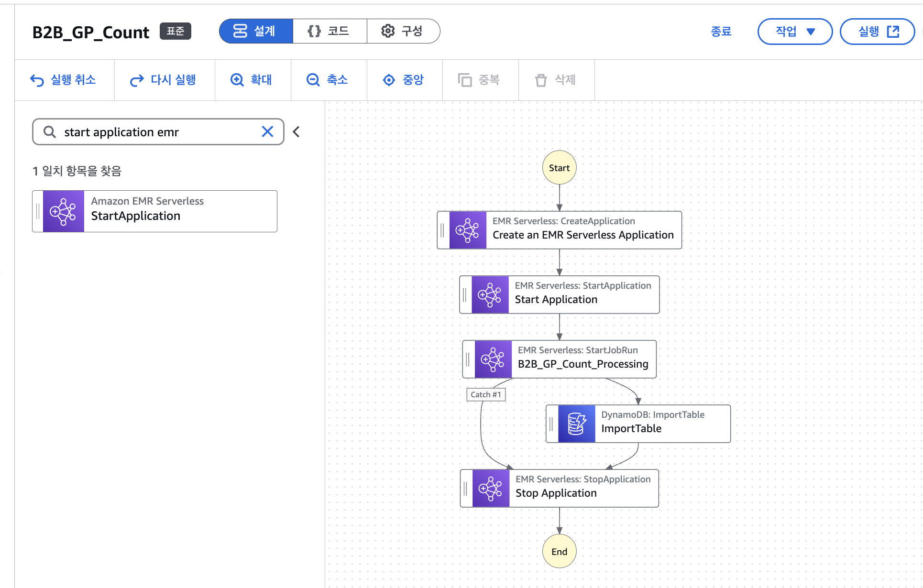Select the B2B_GP_Count_Processing state
923x588 pixels.
point(582,359)
